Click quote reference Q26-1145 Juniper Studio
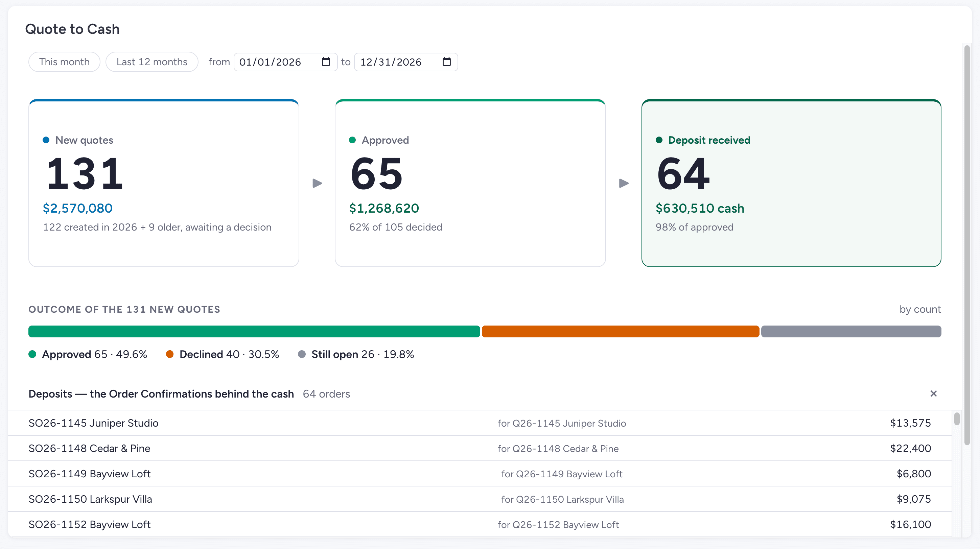This screenshot has width=980, height=549. tap(561, 423)
